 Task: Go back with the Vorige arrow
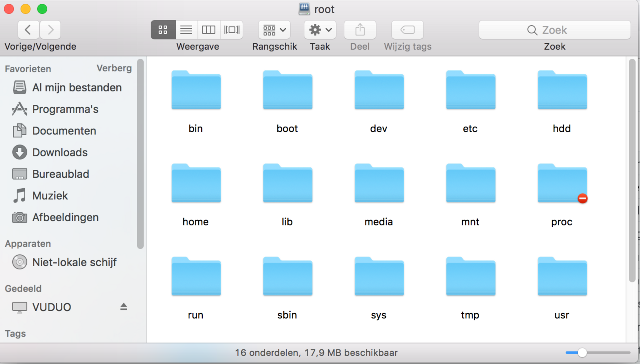point(28,30)
